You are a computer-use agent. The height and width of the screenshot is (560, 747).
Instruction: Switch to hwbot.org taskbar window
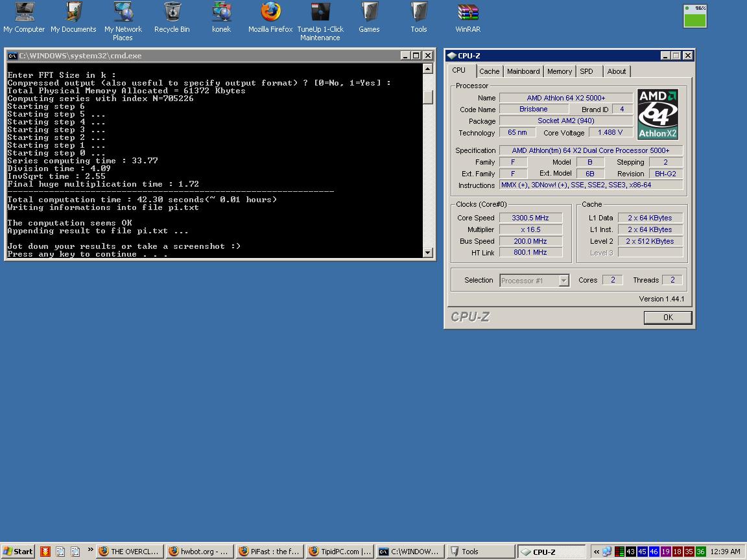click(200, 552)
